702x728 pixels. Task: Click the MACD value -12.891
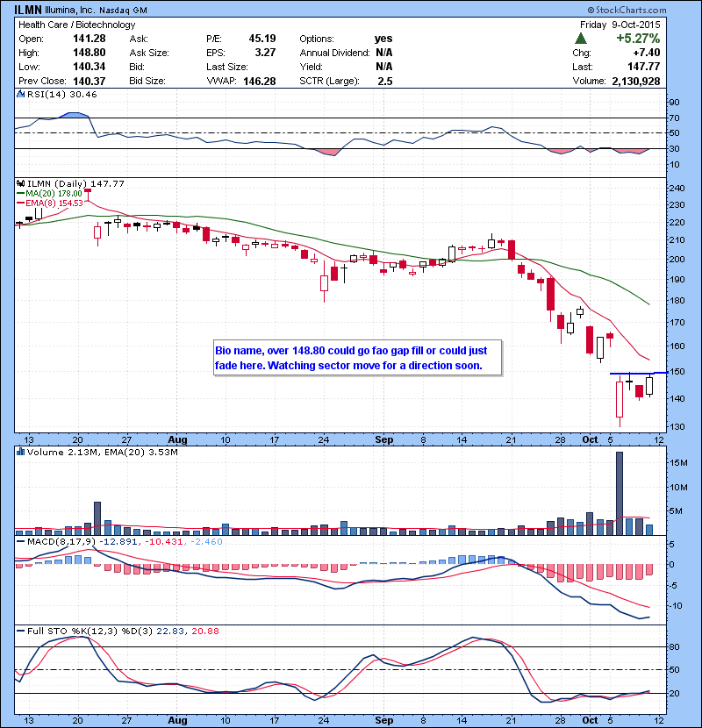(x=118, y=542)
